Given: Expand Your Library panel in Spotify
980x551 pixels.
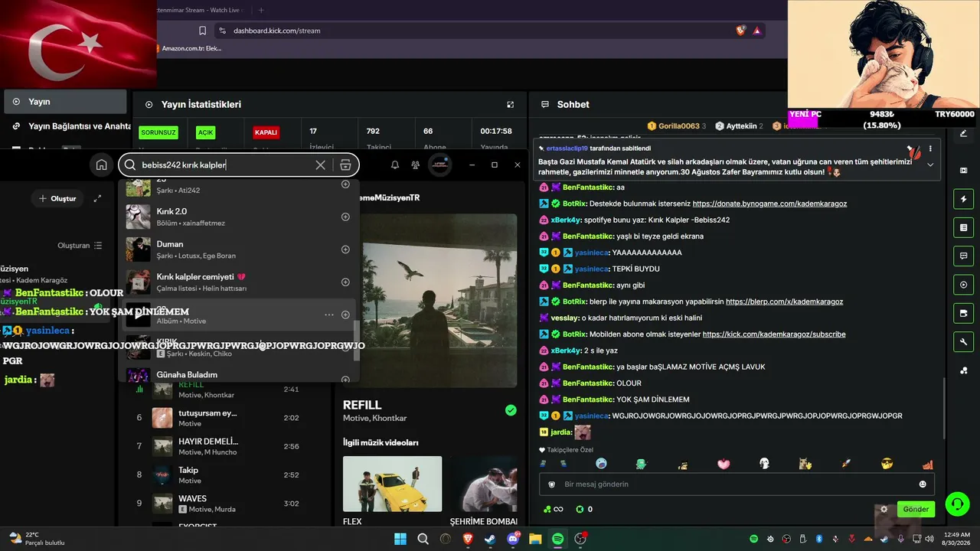Looking at the screenshot, I should pos(97,198).
